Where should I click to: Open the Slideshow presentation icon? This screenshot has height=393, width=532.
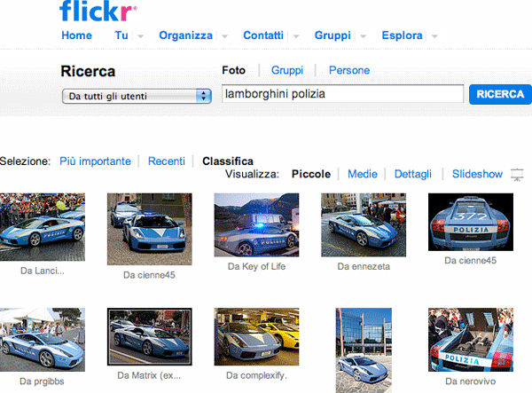(517, 175)
